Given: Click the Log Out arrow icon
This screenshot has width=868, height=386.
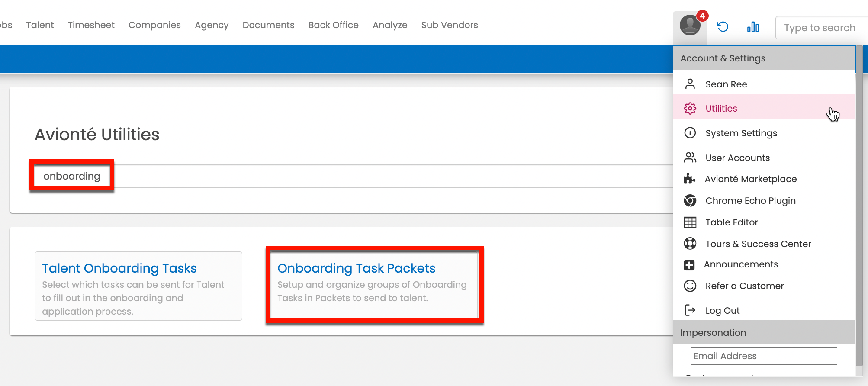Looking at the screenshot, I should (x=690, y=310).
